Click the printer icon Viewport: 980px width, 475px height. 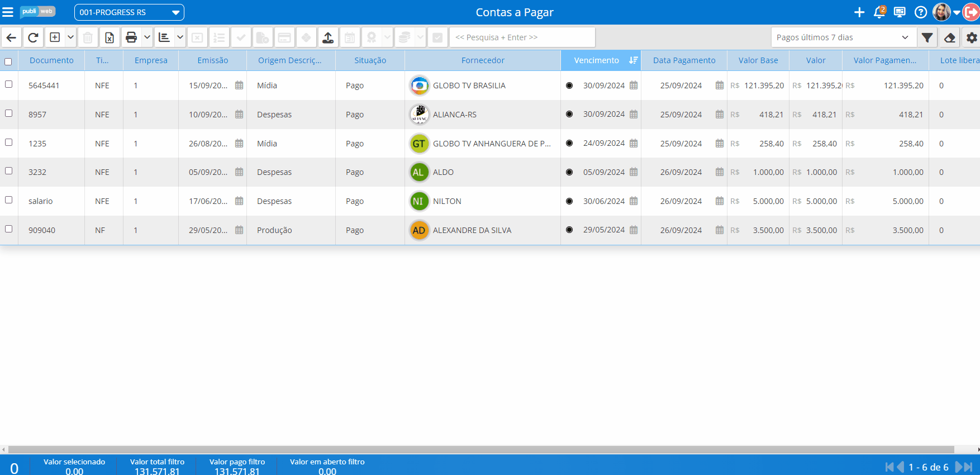coord(131,37)
